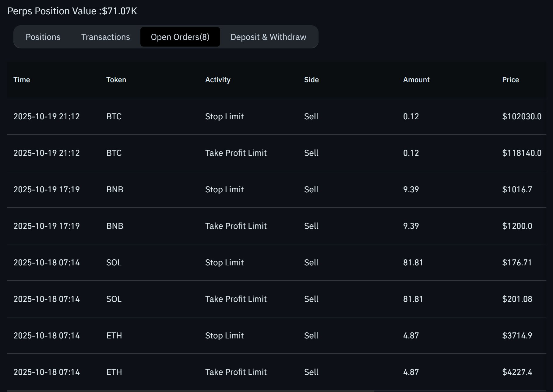Select the BTC take profit price $118140.0
The image size is (553, 392).
522,153
